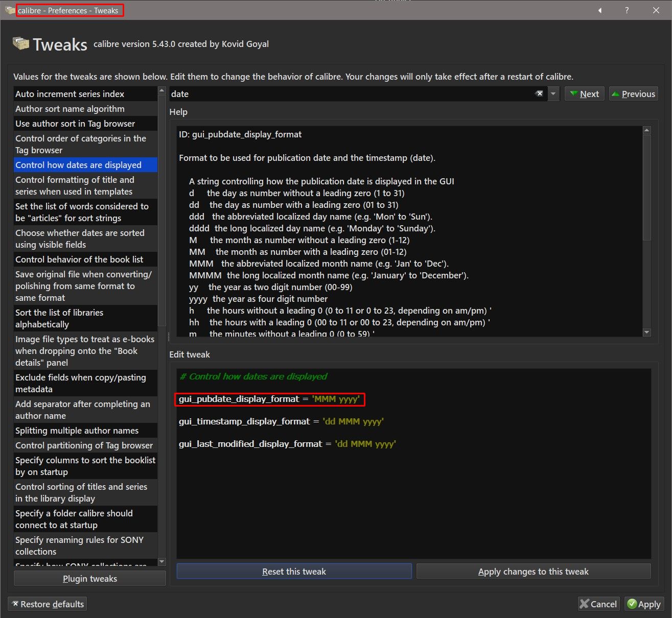The width and height of the screenshot is (672, 618).
Task: Select 'Specify a folder calibre should connect to'
Action: pyautogui.click(x=85, y=519)
